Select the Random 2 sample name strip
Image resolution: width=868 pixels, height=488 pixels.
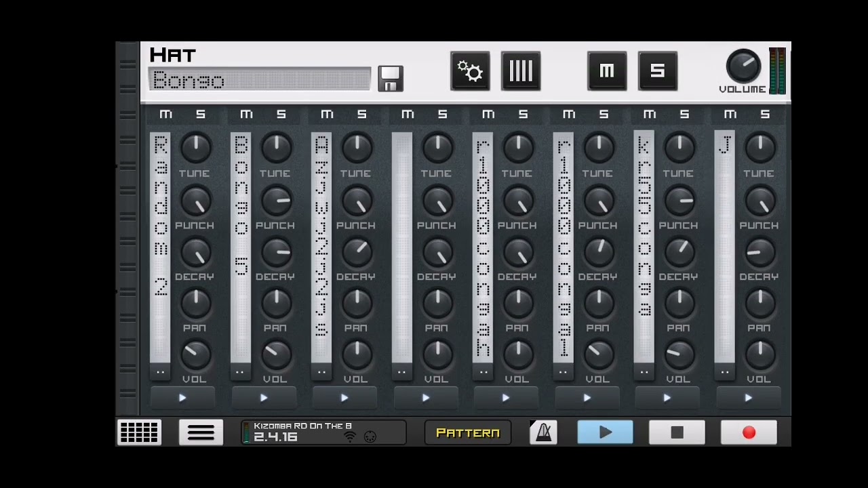(x=160, y=248)
